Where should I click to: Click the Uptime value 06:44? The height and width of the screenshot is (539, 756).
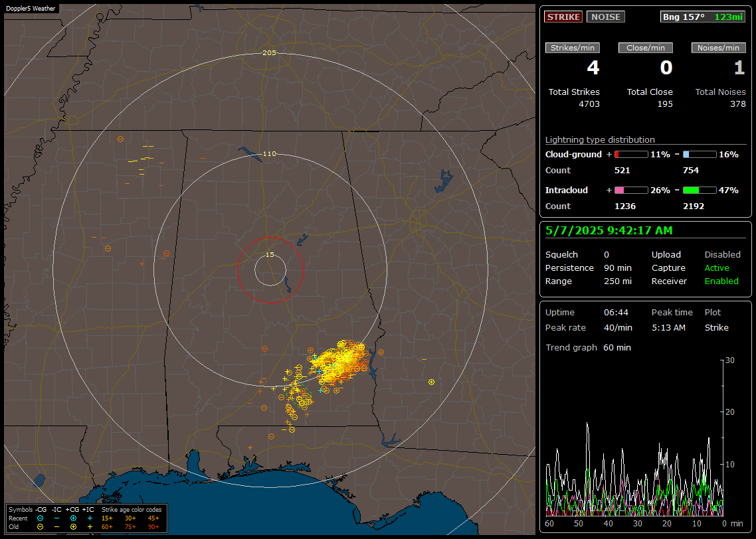tap(616, 313)
